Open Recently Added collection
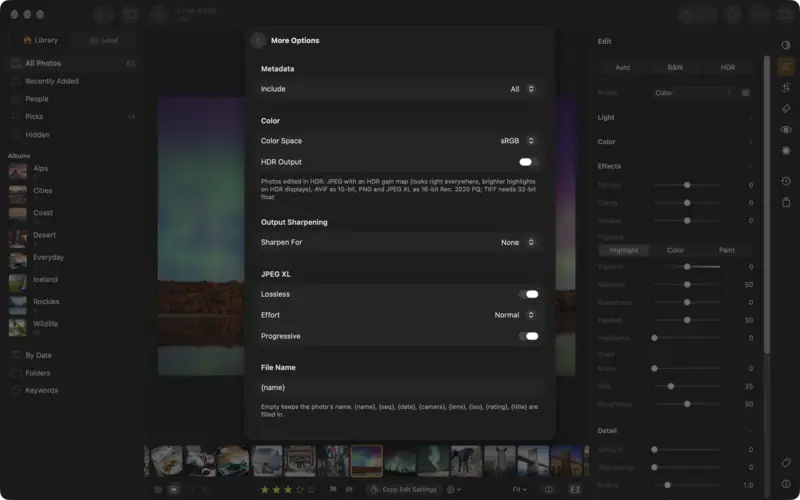The image size is (800, 500). pyautogui.click(x=73, y=81)
